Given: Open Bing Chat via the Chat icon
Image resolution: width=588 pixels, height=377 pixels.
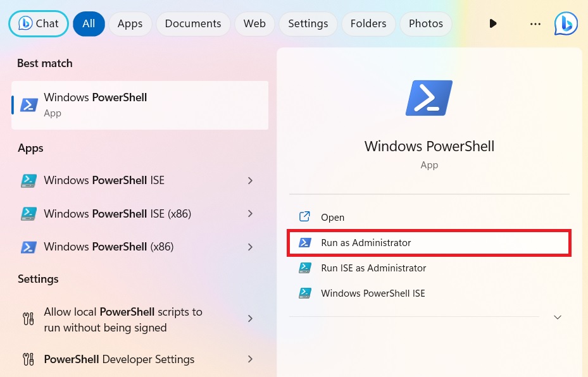Looking at the screenshot, I should (x=38, y=23).
